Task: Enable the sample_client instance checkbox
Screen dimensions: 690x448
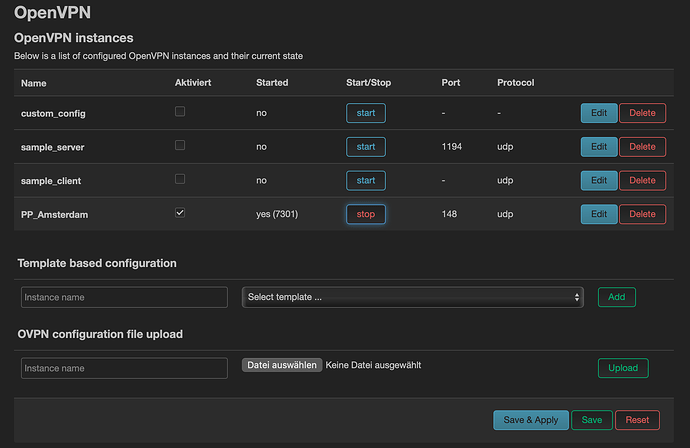Action: tap(180, 179)
